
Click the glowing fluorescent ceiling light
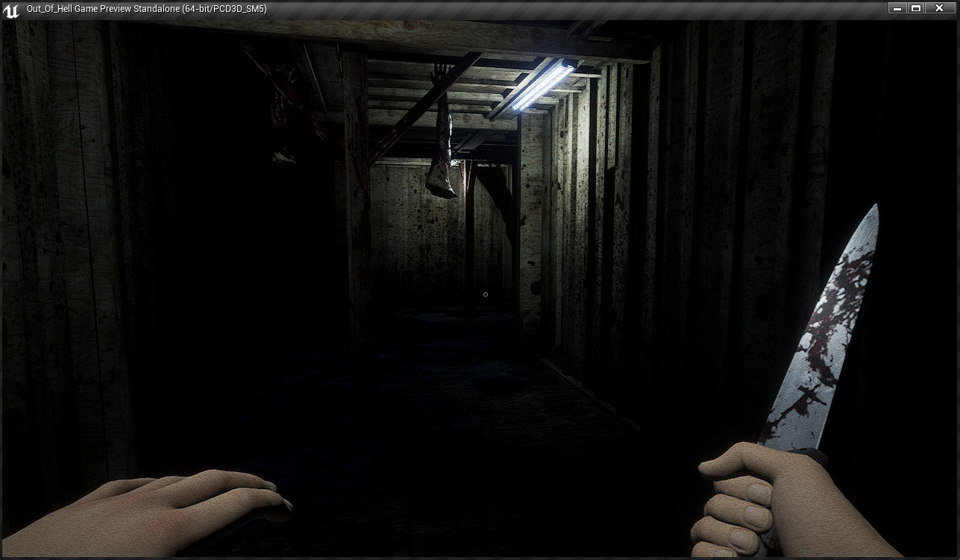[x=544, y=86]
